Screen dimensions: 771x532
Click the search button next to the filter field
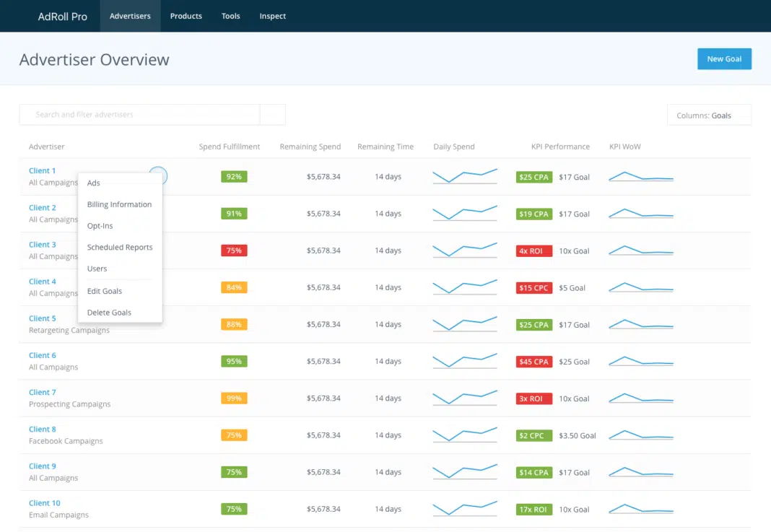point(273,115)
